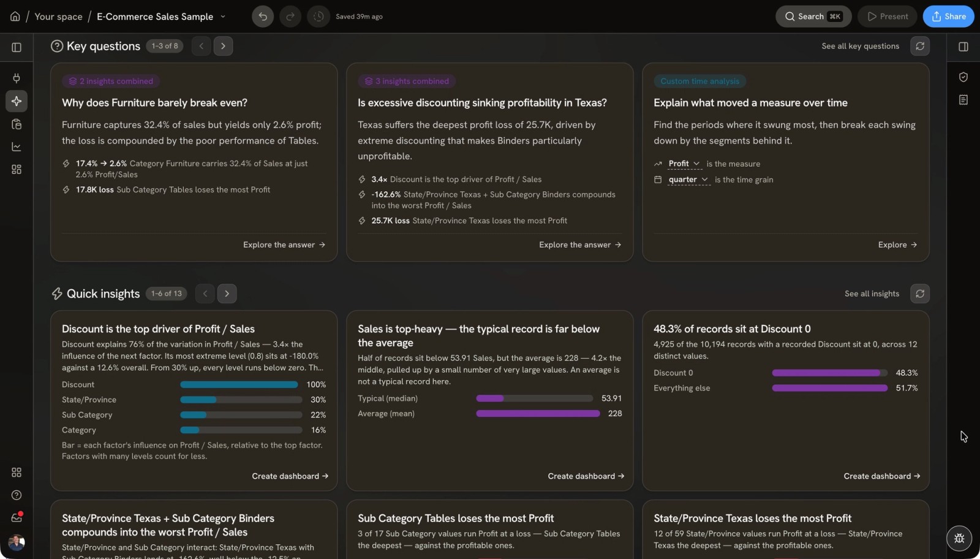
Task: Toggle the right side panel icon
Action: click(x=963, y=47)
